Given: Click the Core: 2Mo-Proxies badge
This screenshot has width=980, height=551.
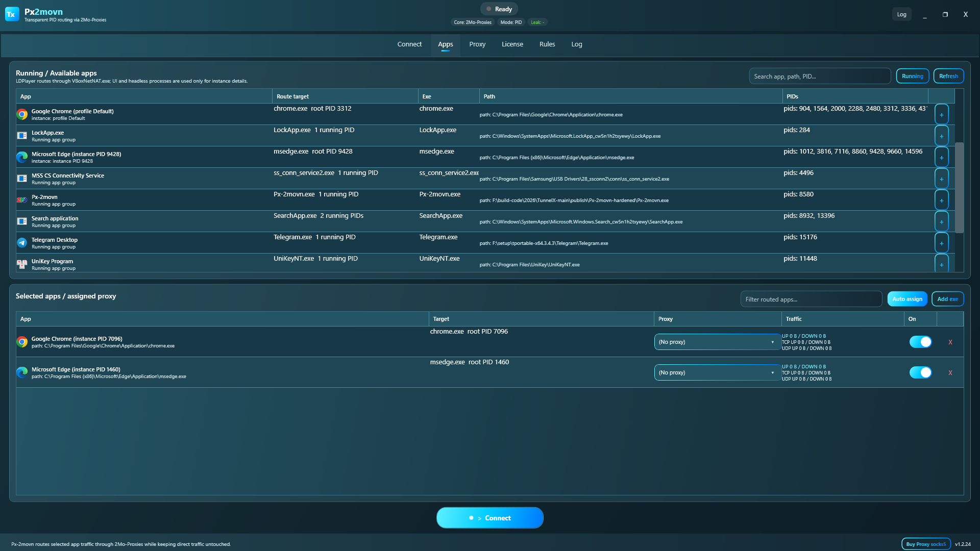Looking at the screenshot, I should (473, 22).
